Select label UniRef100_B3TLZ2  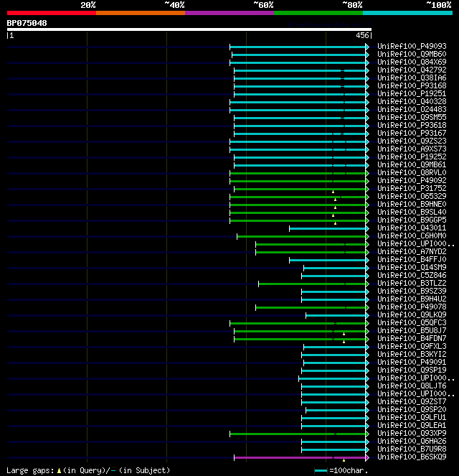(412, 283)
